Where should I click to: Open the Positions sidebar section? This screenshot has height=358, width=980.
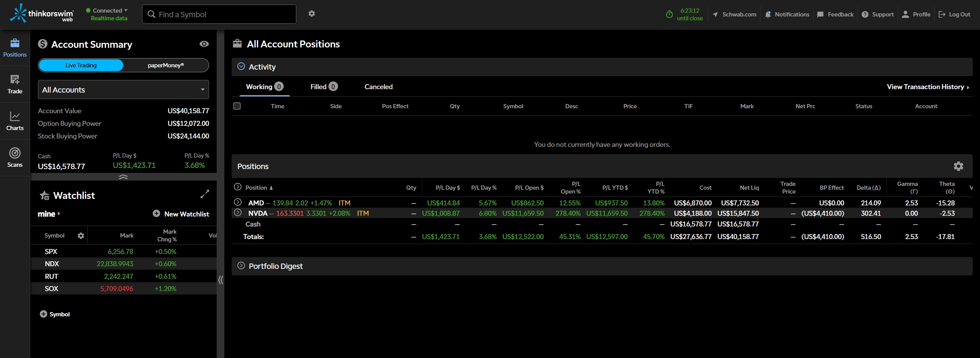[x=15, y=48]
